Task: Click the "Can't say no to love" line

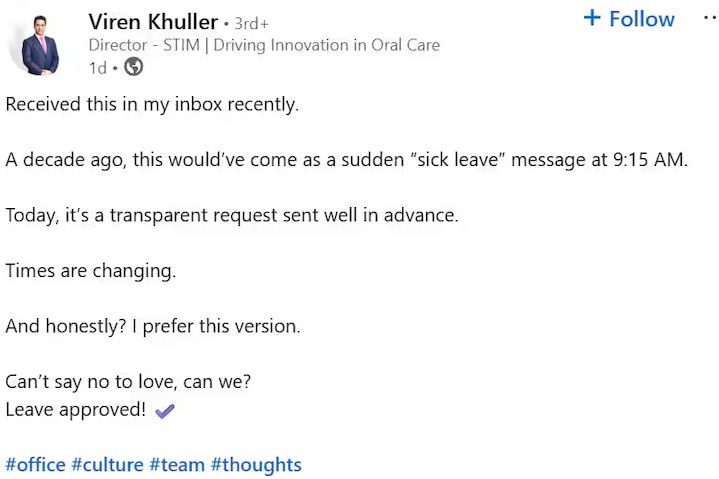Action: [128, 382]
